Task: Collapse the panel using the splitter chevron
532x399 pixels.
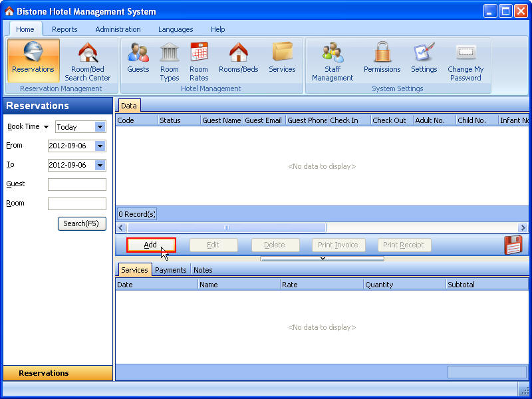Action: coord(322,259)
